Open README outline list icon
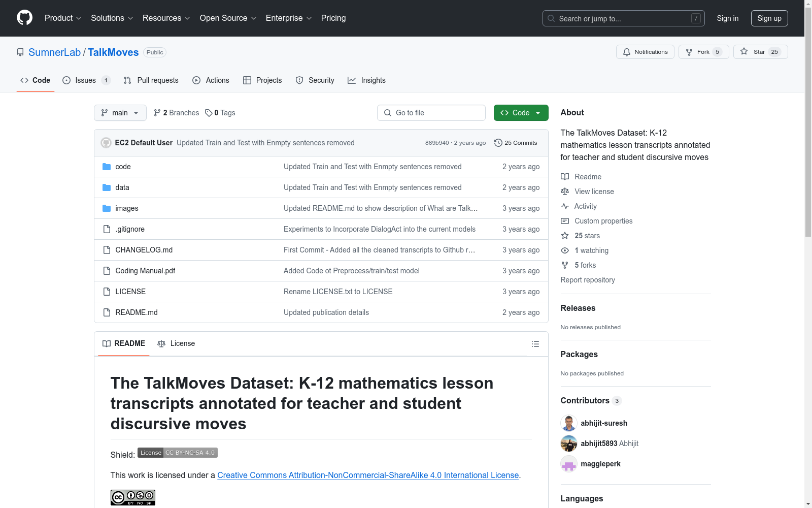Screen dimensions: 812x508 point(535,344)
